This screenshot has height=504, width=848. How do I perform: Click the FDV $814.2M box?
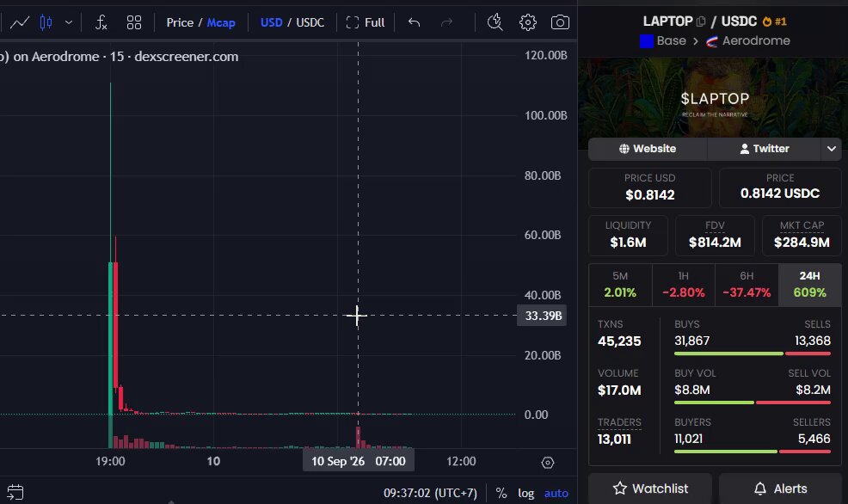(x=715, y=236)
